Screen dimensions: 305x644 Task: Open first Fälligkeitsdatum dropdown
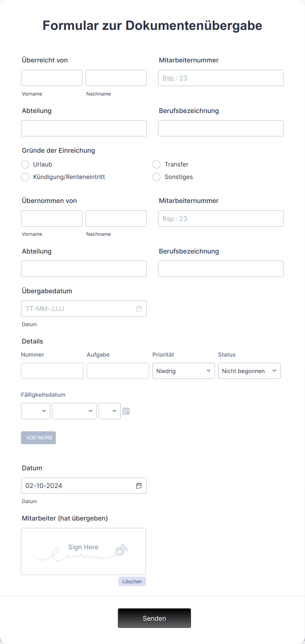coord(35,411)
